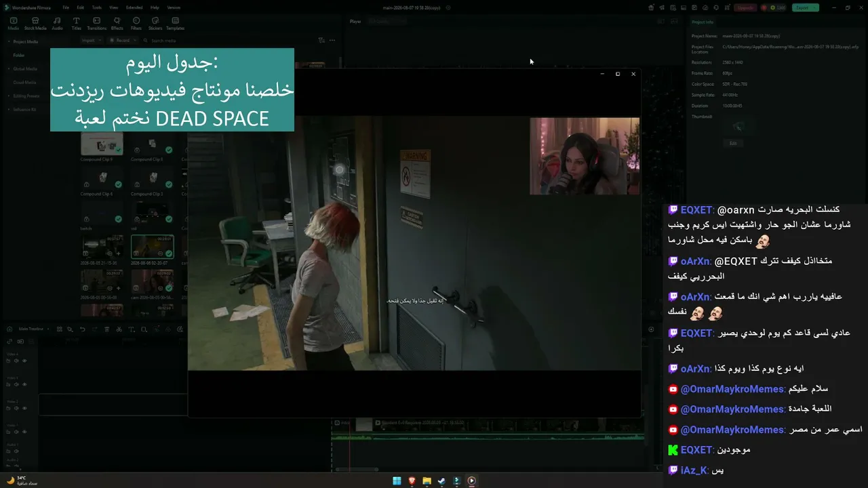Open the Extended menu
The width and height of the screenshot is (868, 488).
tap(134, 7)
